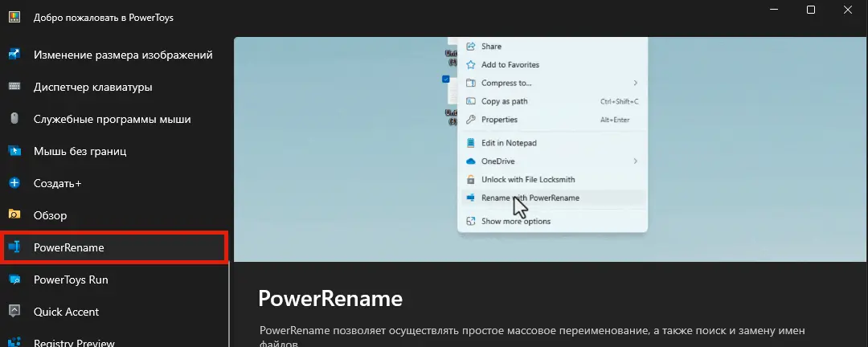Go to Мышь без границ
This screenshot has width=868, height=347.
[80, 151]
